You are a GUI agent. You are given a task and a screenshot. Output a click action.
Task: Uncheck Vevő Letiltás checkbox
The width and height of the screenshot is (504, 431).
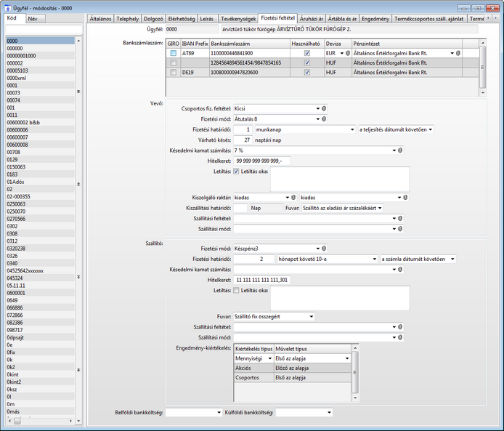tap(237, 171)
